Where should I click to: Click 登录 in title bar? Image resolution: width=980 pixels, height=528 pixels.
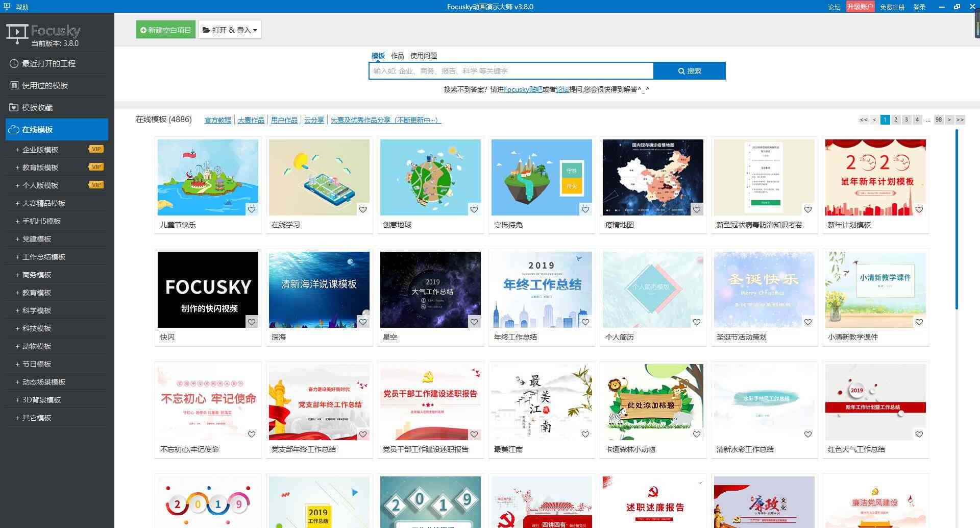(919, 7)
